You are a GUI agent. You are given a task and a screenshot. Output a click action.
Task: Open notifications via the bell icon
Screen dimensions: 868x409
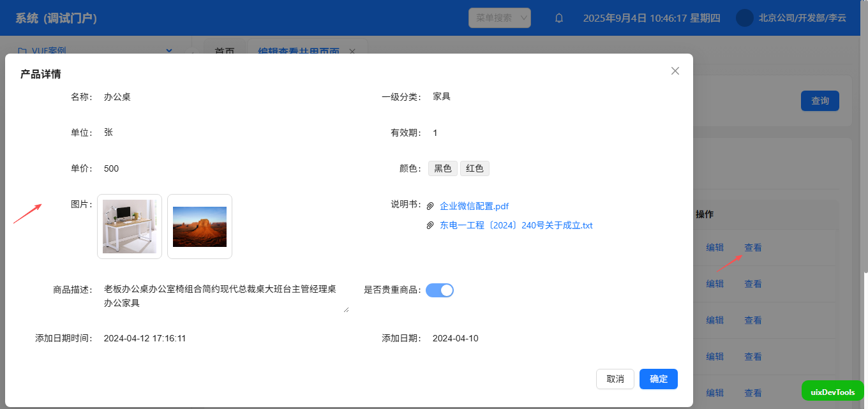[559, 18]
